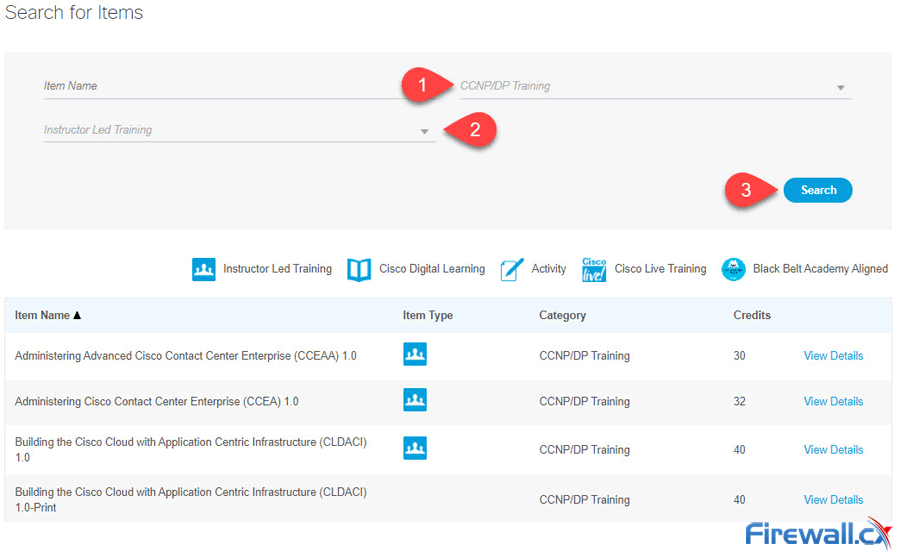900x552 pixels.
Task: Click CCNP/DP Training category in CCEA row
Action: (x=584, y=402)
